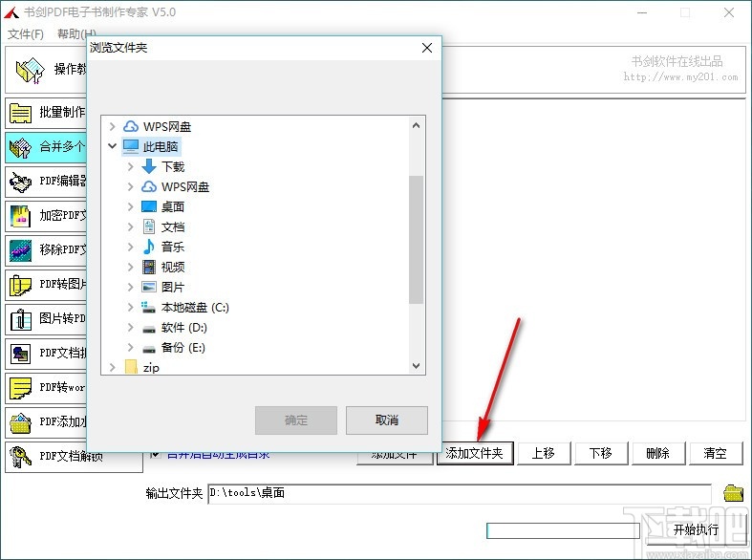Click the output folder browse icon

[x=733, y=493]
